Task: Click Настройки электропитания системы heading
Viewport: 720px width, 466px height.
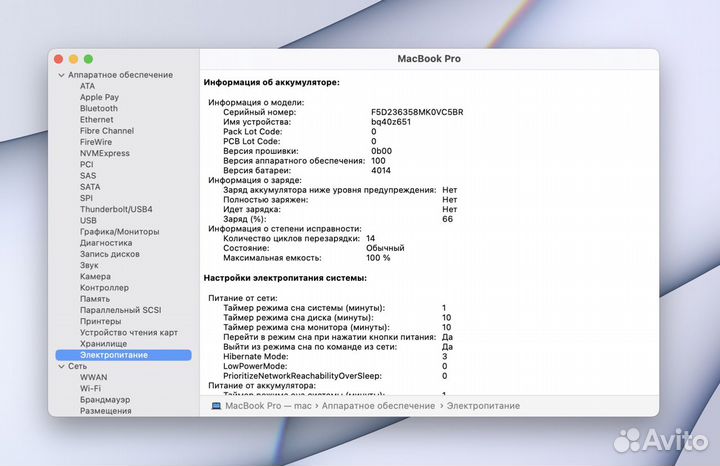Action: click(285, 278)
